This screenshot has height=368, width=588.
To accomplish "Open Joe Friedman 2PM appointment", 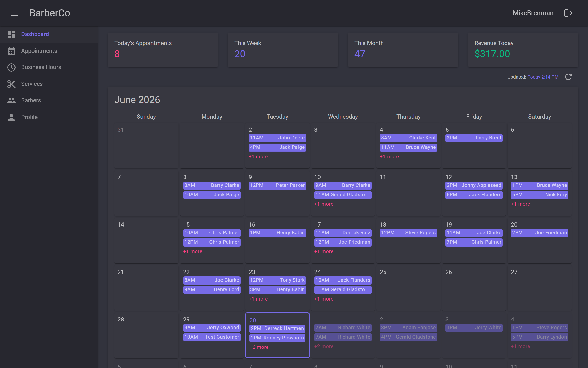I will pos(539,233).
